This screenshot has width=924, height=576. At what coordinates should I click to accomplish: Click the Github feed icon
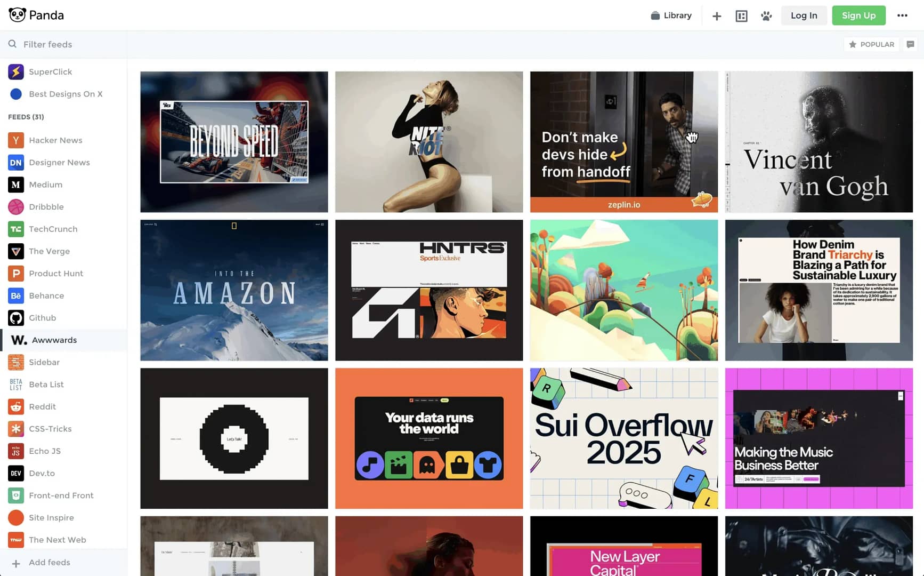(16, 318)
